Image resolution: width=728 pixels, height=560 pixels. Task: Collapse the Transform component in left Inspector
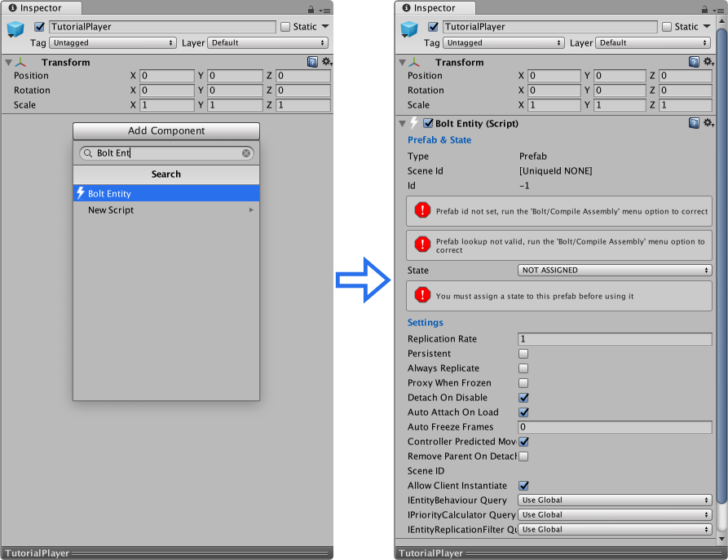pyautogui.click(x=8, y=62)
